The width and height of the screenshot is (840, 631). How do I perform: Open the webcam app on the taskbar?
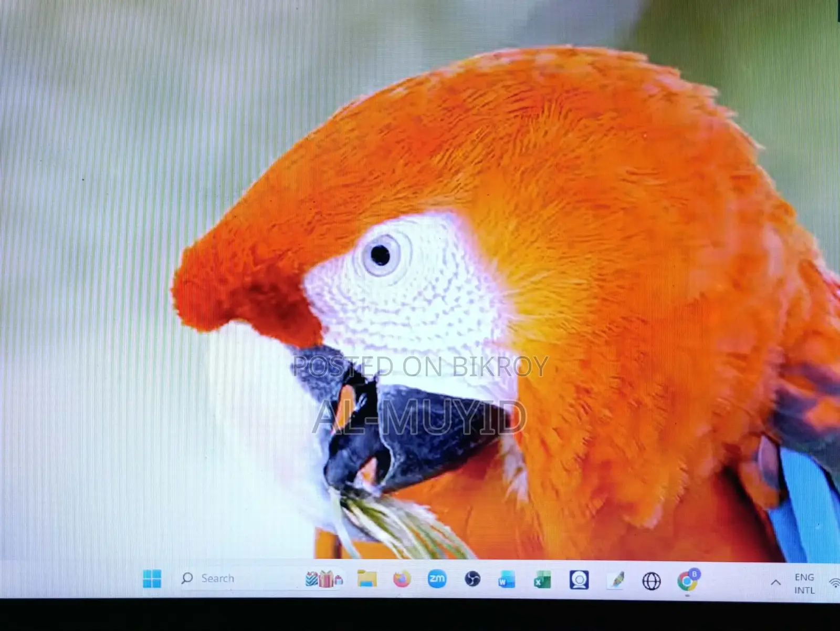579,580
